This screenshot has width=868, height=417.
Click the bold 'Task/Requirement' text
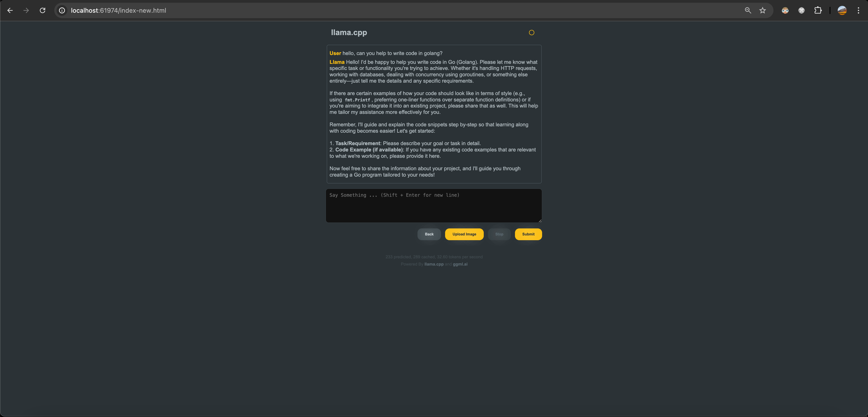pyautogui.click(x=358, y=143)
